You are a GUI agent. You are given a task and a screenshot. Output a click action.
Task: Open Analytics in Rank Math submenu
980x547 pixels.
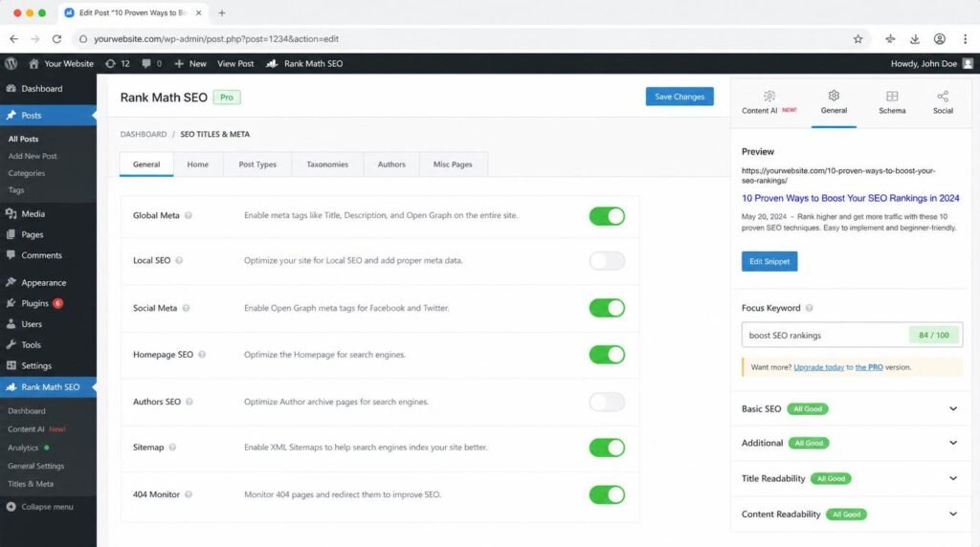point(23,448)
